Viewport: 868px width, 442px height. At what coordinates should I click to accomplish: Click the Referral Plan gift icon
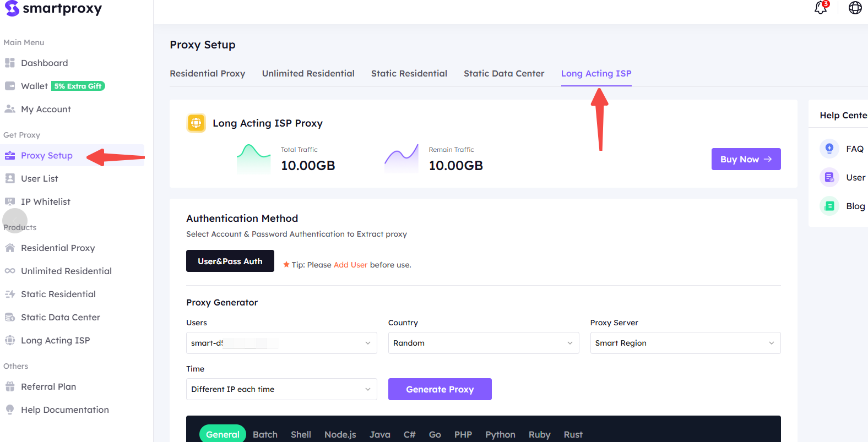[x=10, y=386]
